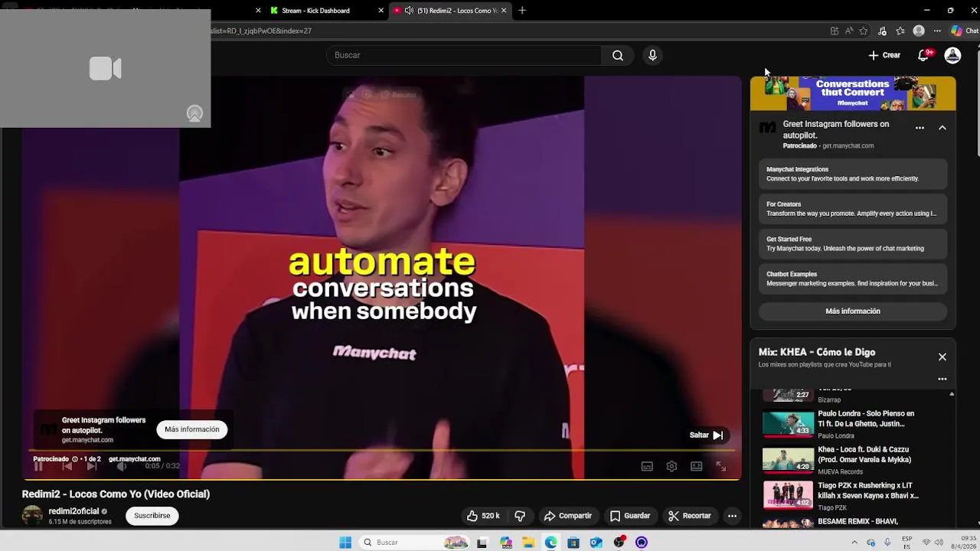Open Edge media control music icon

[882, 31]
